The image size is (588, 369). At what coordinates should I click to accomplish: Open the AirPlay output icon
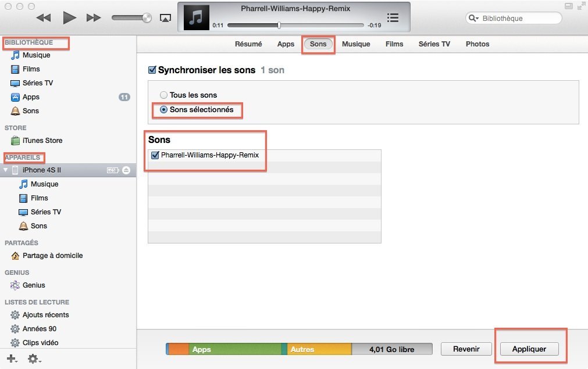(165, 18)
